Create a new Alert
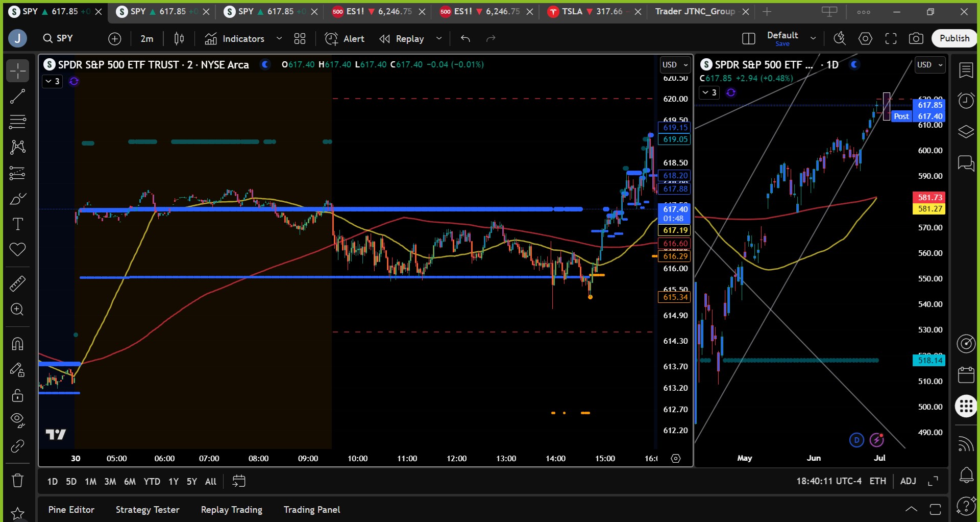This screenshot has height=522, width=980. coord(345,38)
